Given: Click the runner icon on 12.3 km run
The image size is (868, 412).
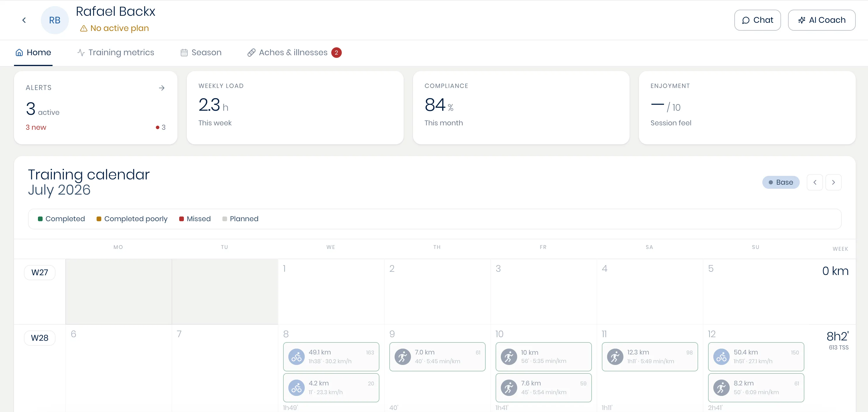Looking at the screenshot, I should (615, 357).
